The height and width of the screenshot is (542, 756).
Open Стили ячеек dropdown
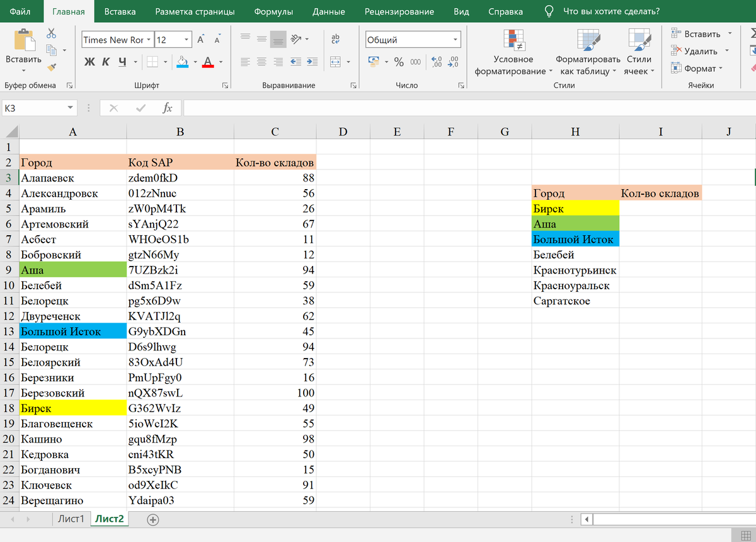(639, 52)
